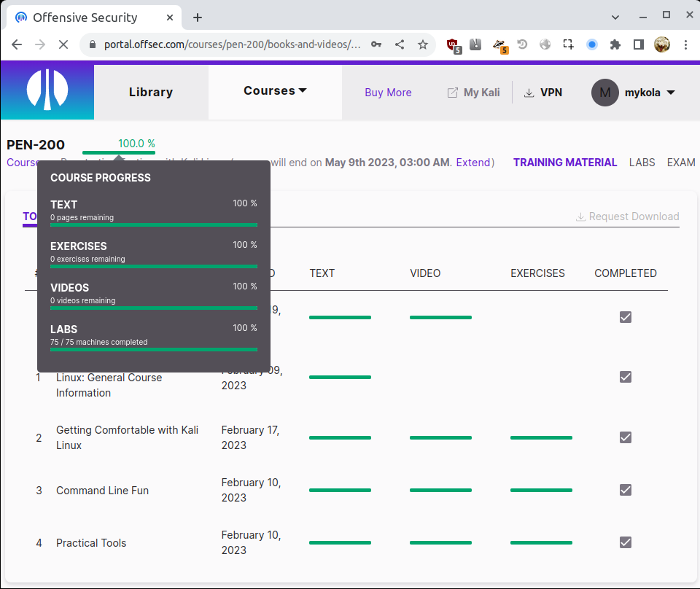Open module Practical Tools
Image resolution: width=700 pixels, height=589 pixels.
click(x=91, y=542)
